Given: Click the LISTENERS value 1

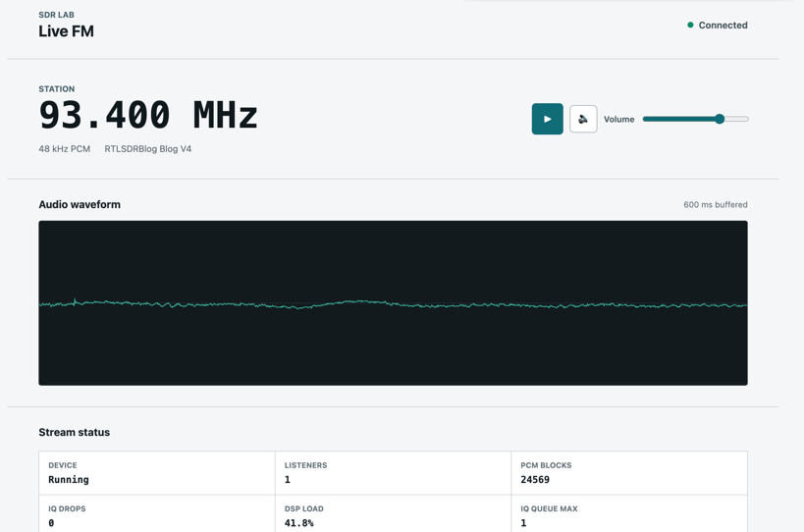Looking at the screenshot, I should pyautogui.click(x=287, y=480).
